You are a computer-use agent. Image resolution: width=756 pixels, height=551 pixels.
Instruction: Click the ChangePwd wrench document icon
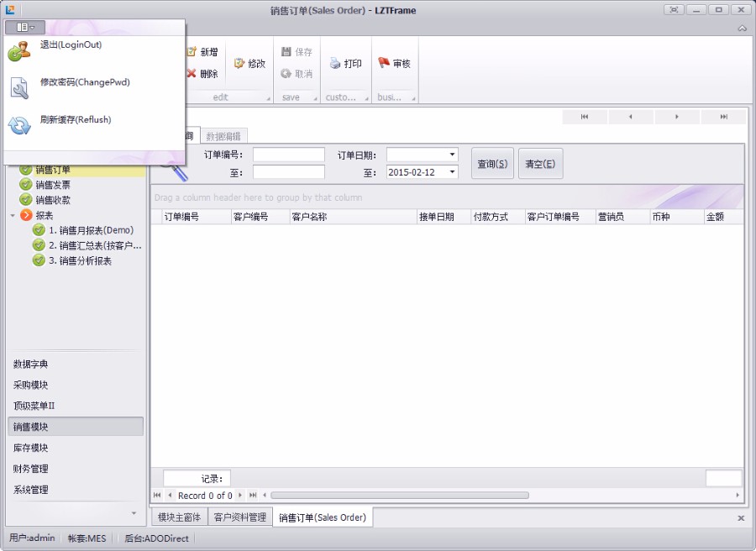point(19,88)
